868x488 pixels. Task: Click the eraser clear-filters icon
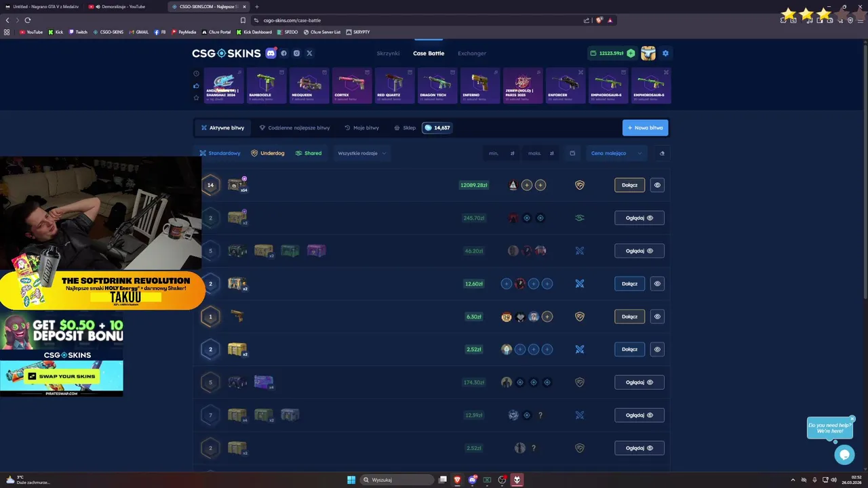[662, 153]
